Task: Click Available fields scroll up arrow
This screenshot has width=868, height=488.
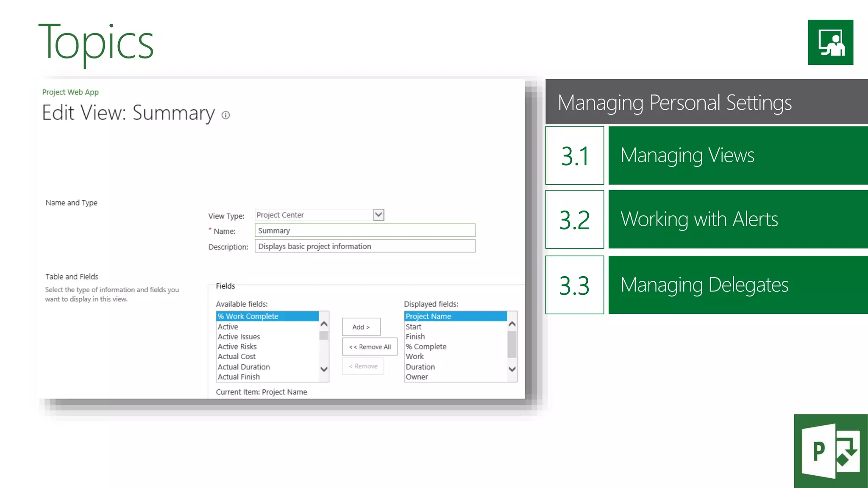Action: (x=324, y=324)
